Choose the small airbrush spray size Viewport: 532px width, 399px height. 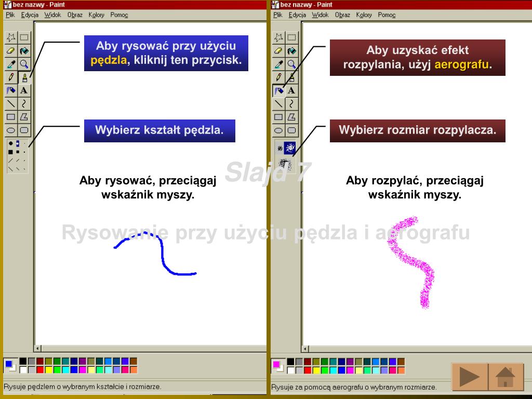point(280,148)
